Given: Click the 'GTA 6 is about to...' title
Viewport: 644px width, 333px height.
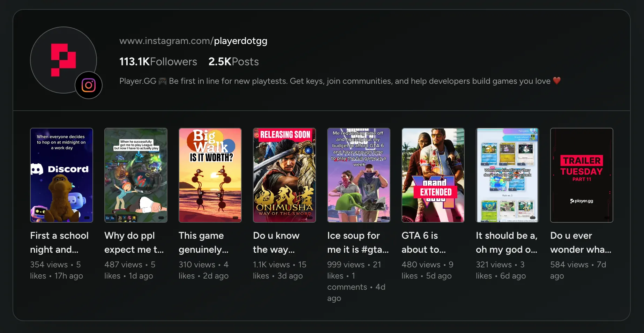Looking at the screenshot, I should point(424,243).
